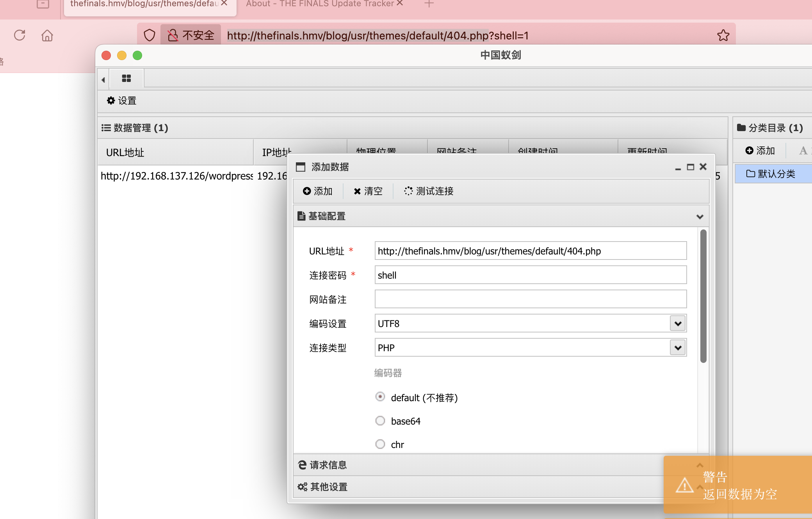Click the red macOS close button
This screenshot has height=519, width=812.
click(x=106, y=55)
